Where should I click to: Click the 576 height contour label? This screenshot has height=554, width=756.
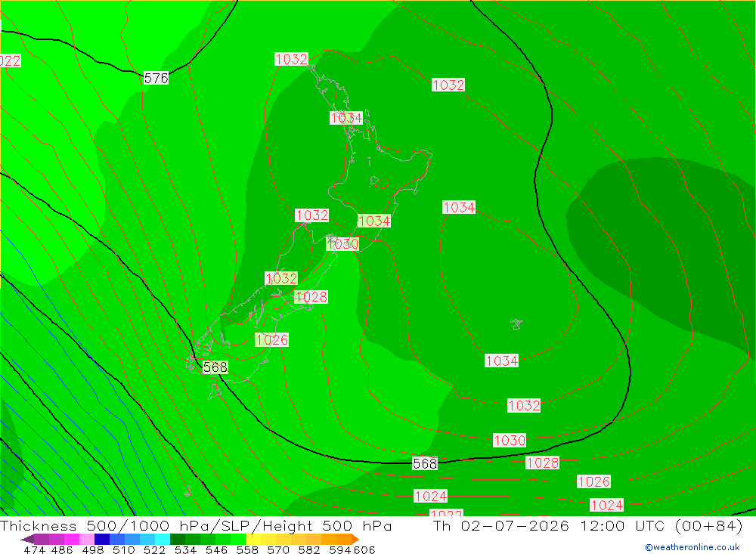point(156,78)
